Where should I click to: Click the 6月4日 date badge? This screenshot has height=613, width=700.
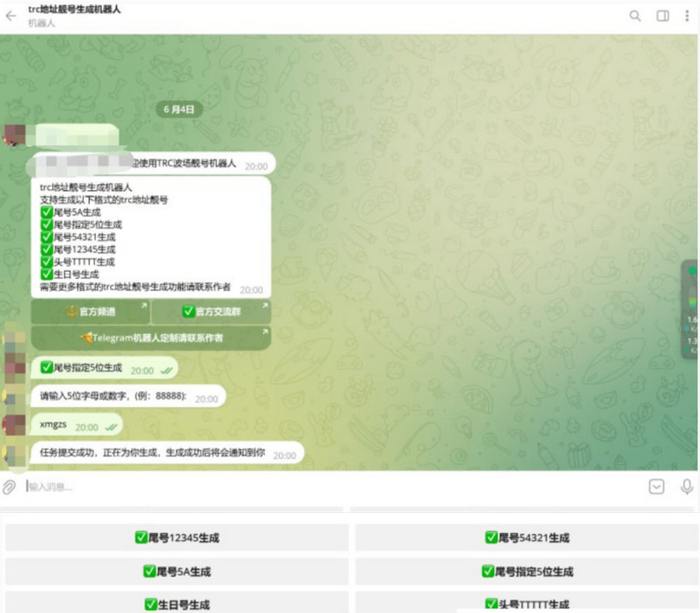pos(179,109)
